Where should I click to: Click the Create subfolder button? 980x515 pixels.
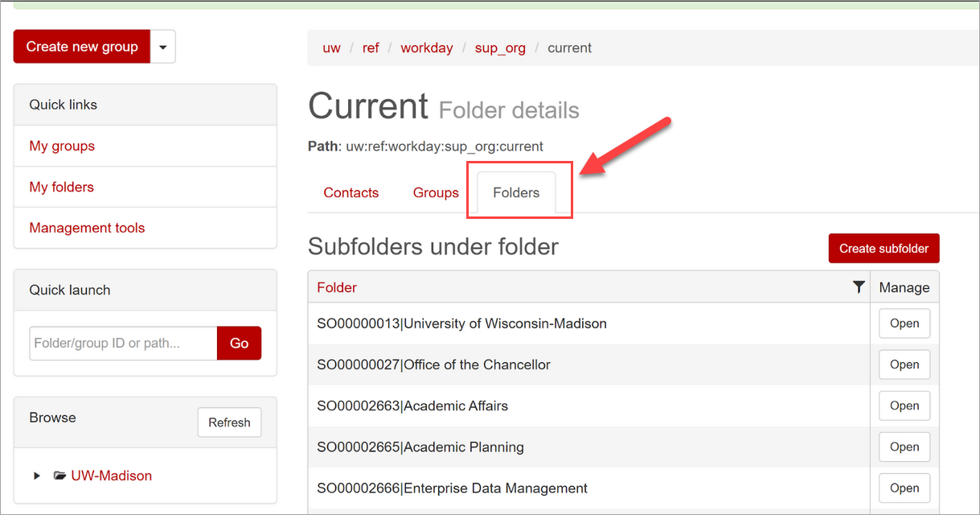click(x=884, y=249)
